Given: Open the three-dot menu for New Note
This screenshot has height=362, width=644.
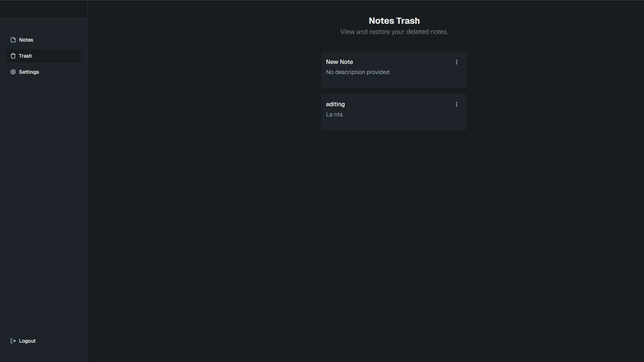Looking at the screenshot, I should 456,62.
